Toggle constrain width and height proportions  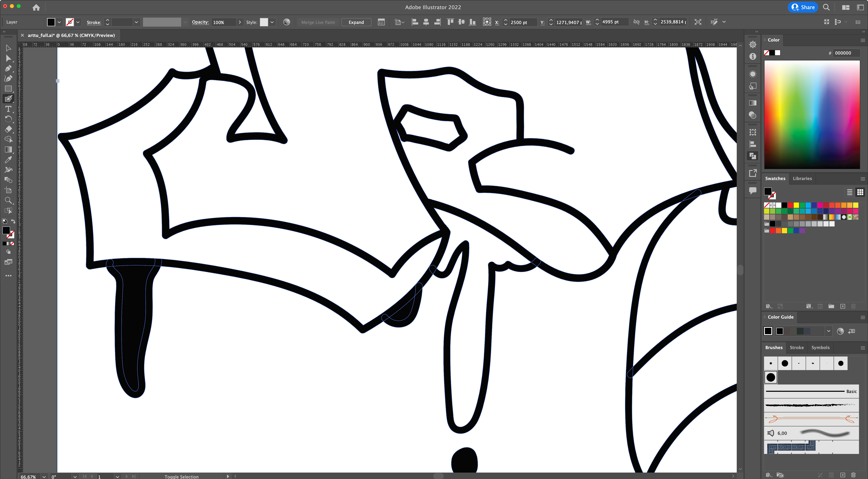click(x=636, y=22)
